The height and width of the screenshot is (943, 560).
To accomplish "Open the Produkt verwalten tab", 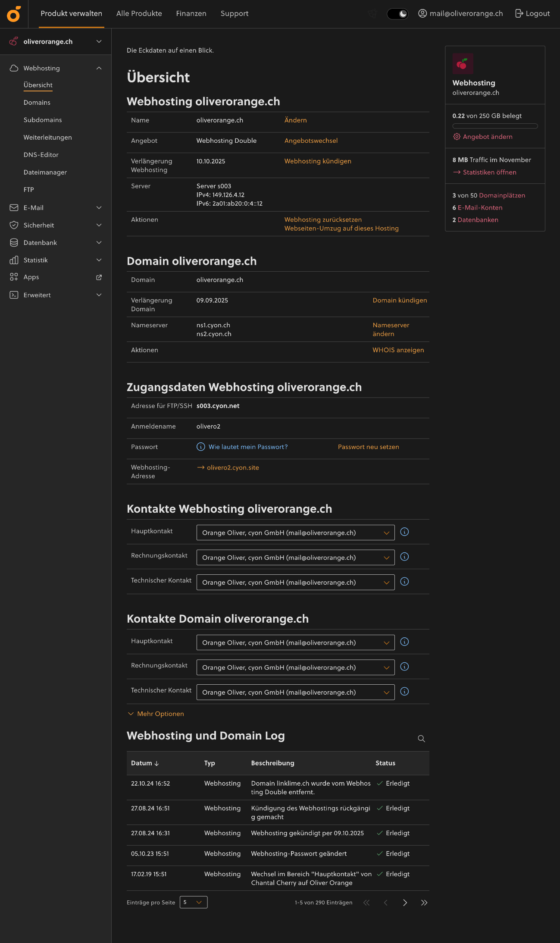I will (72, 14).
